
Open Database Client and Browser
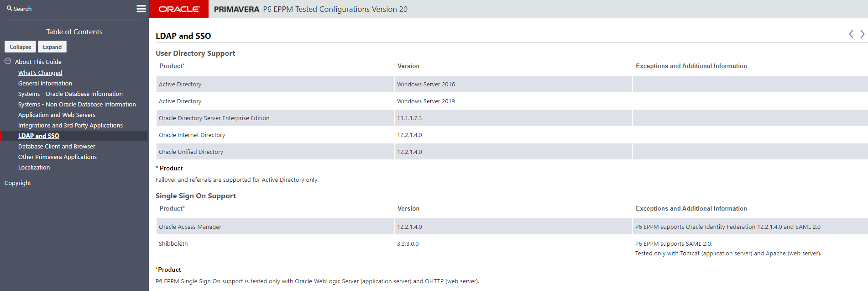tap(57, 146)
